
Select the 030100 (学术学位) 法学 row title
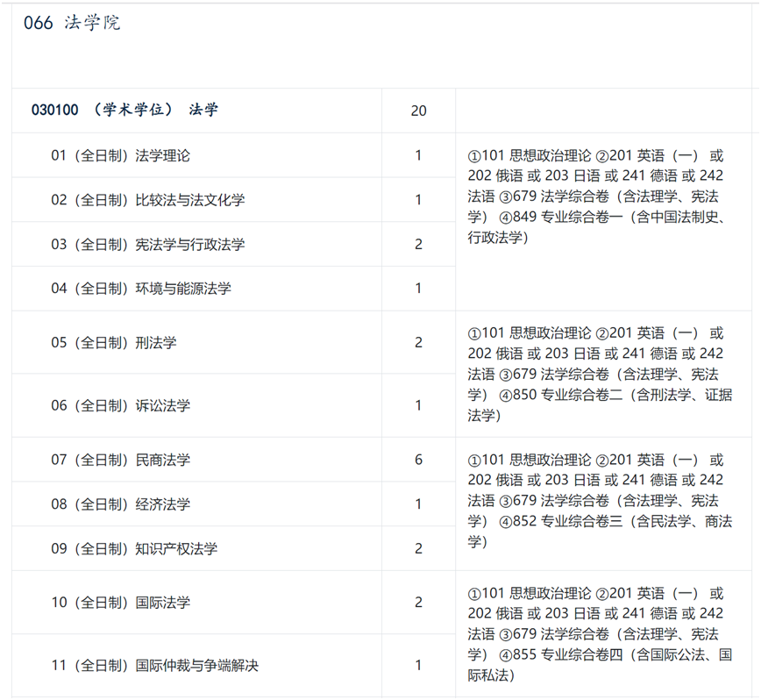pos(124,110)
